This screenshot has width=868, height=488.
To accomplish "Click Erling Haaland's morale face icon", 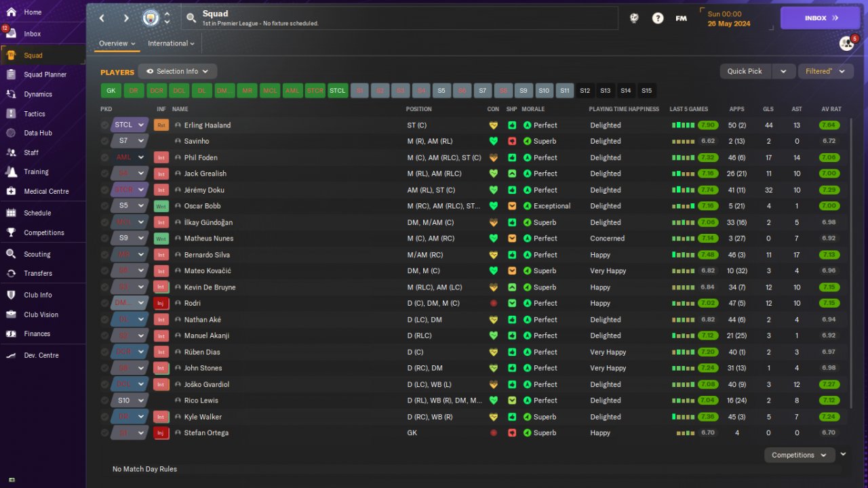I will [527, 125].
